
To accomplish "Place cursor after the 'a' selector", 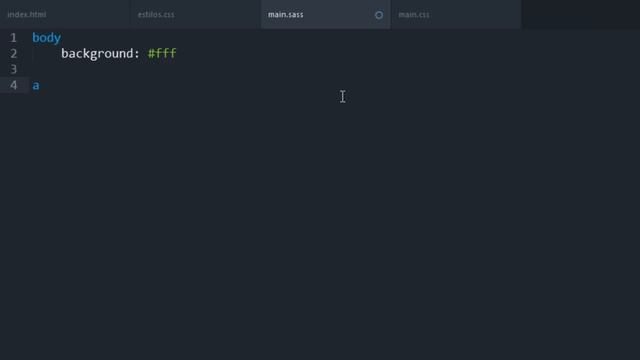I will (x=40, y=85).
